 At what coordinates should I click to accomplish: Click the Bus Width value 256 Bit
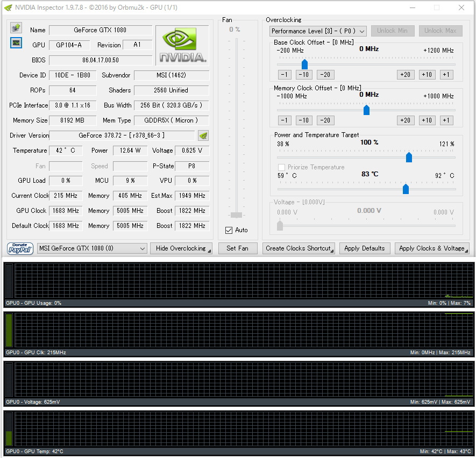[x=172, y=105]
